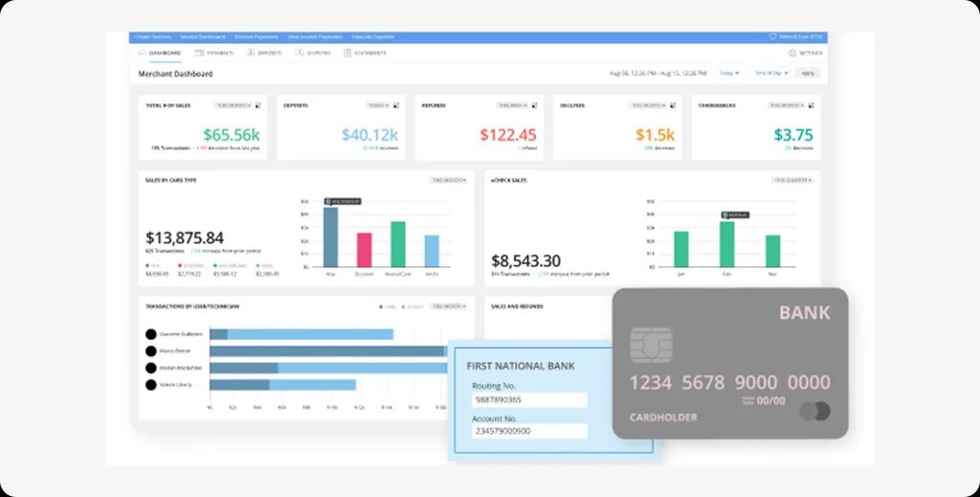Viewport: 980px width, 497px height.
Task: Open eCheck Sales period dropdown
Action: click(x=792, y=180)
